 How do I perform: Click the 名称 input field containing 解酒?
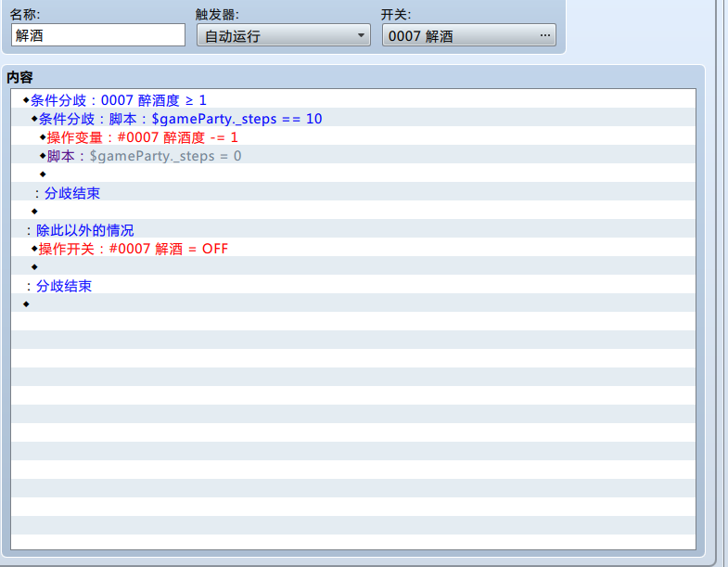(x=98, y=35)
